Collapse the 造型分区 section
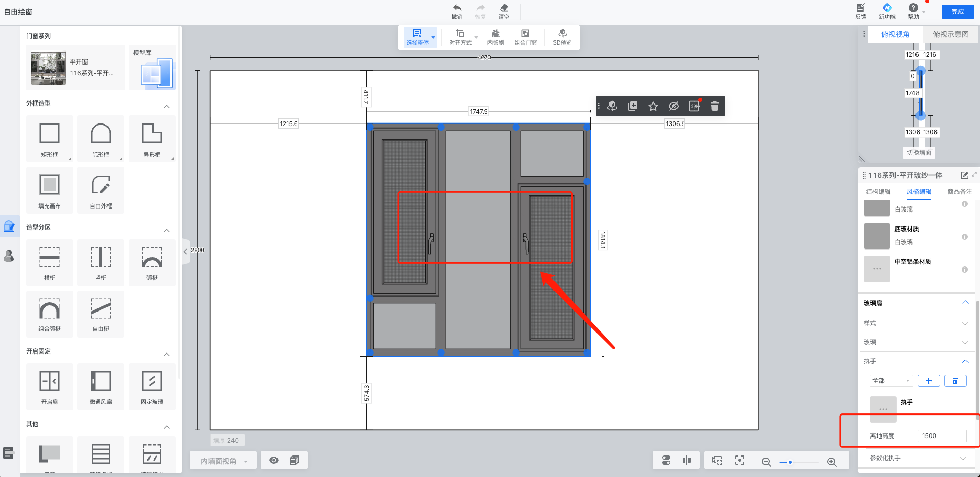The image size is (980, 477). point(167,231)
